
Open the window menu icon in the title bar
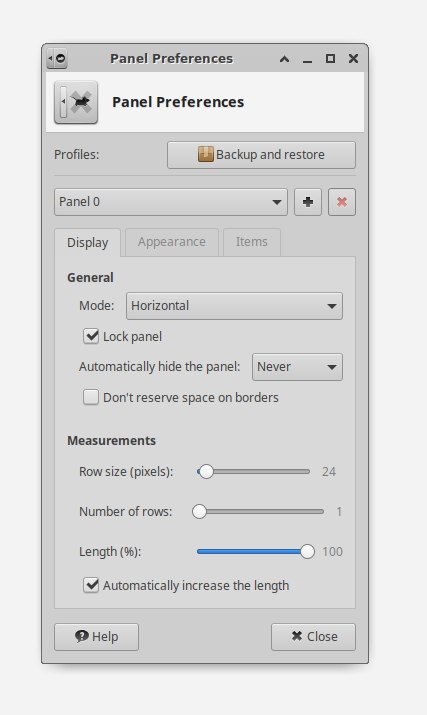[57, 58]
